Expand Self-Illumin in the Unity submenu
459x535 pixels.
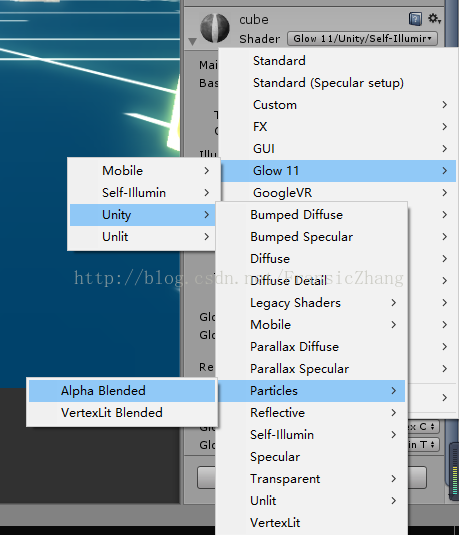[311, 435]
